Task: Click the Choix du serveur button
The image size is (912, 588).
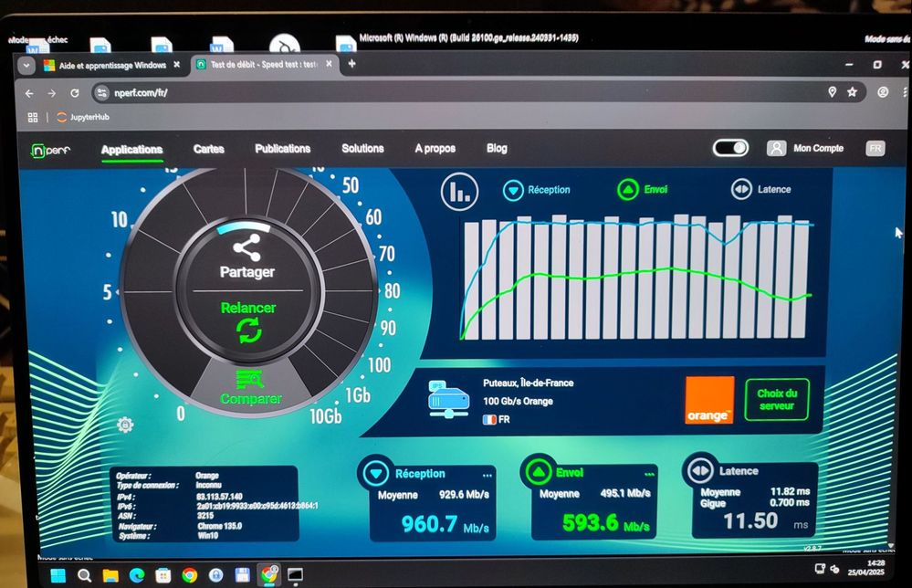Action: 777,400
